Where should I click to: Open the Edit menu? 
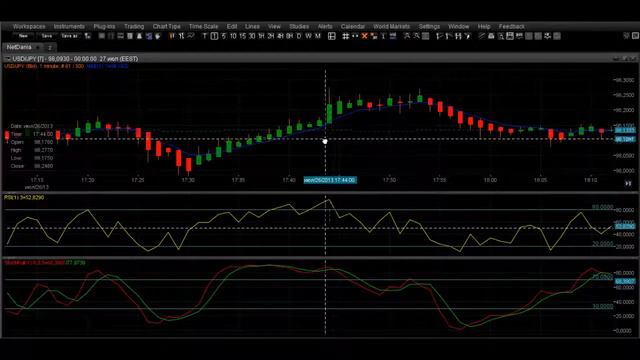pyautogui.click(x=232, y=27)
